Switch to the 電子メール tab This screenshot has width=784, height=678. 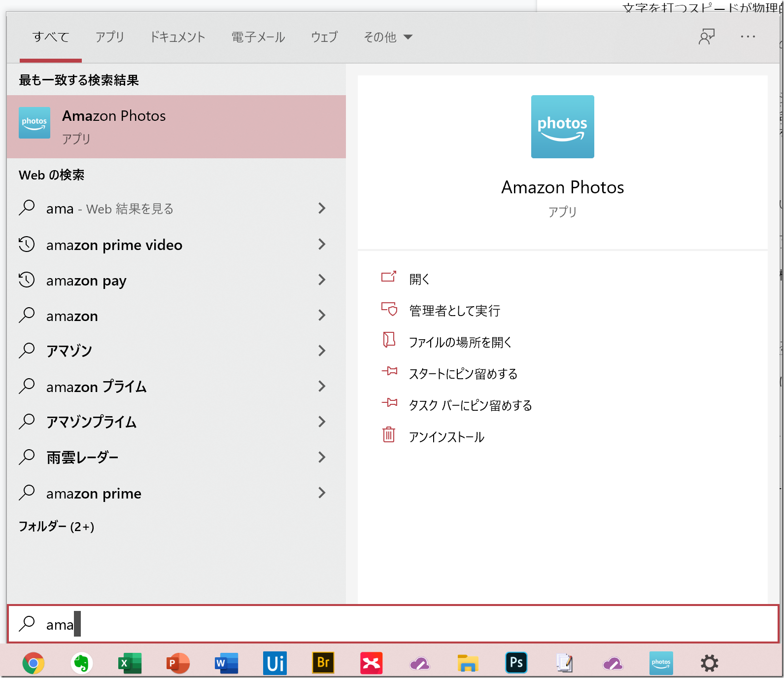(x=258, y=37)
